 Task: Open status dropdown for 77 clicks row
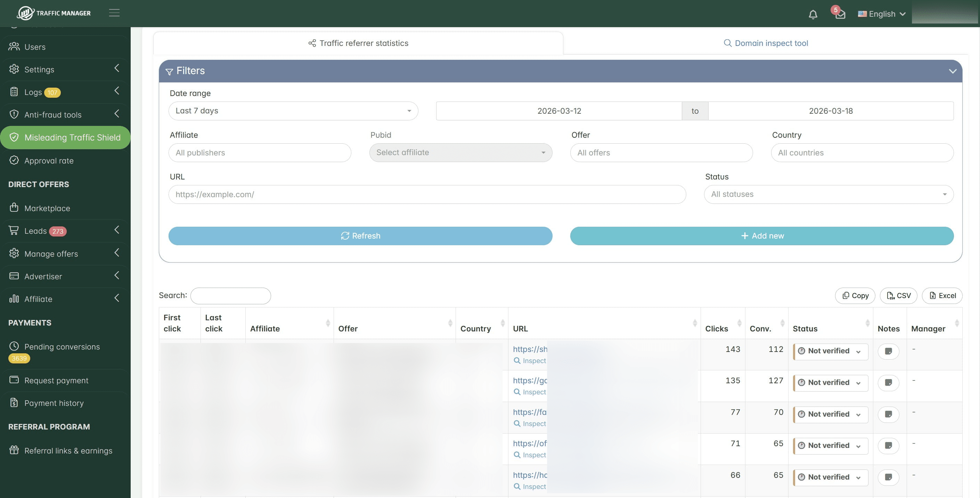pos(831,415)
